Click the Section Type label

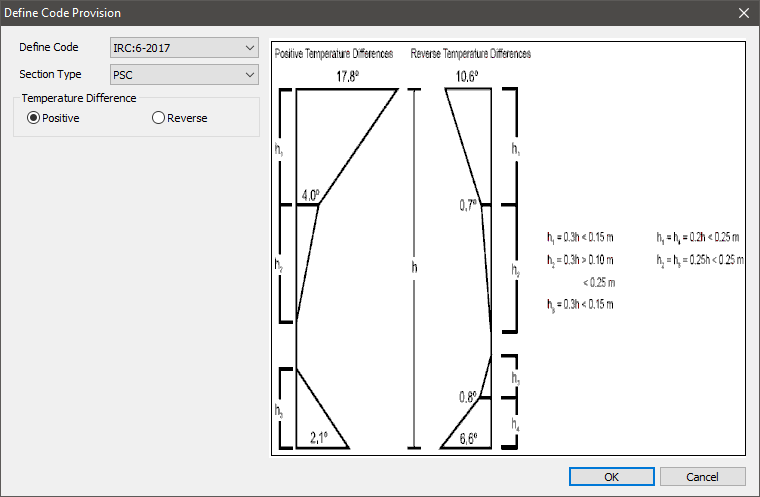click(50, 75)
